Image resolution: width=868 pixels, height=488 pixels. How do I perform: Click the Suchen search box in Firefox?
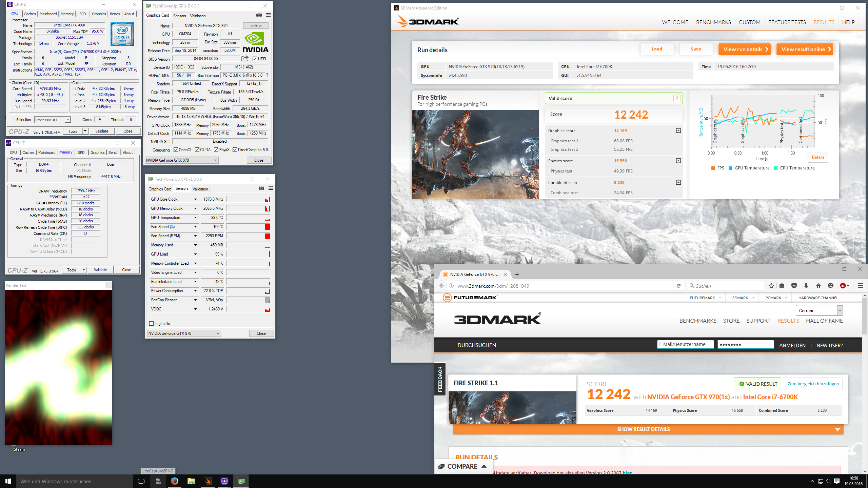pos(726,286)
